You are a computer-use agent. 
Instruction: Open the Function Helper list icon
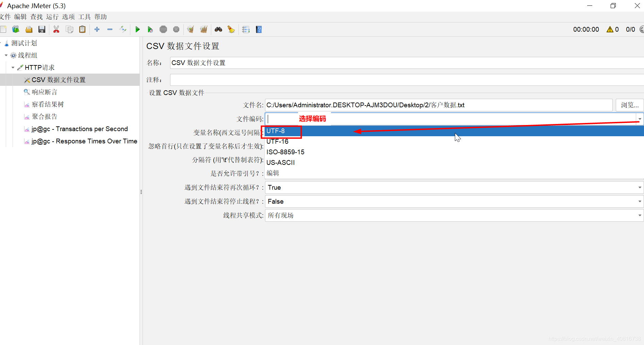(246, 30)
